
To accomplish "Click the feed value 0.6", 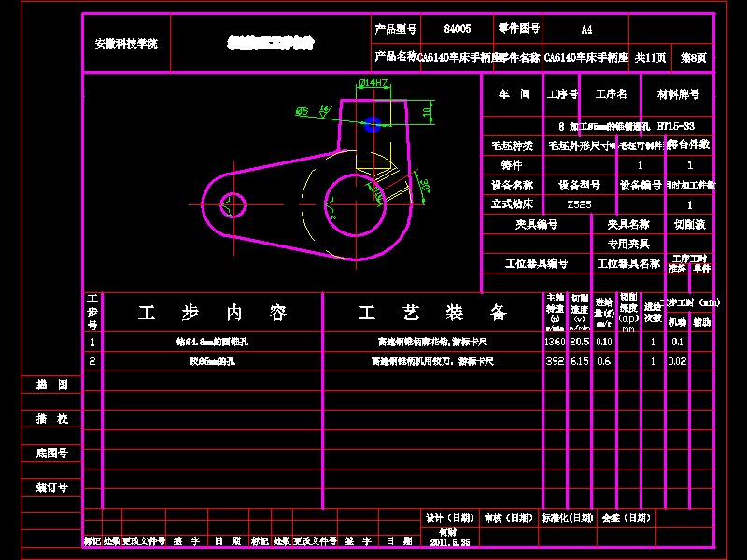I will pos(603,361).
